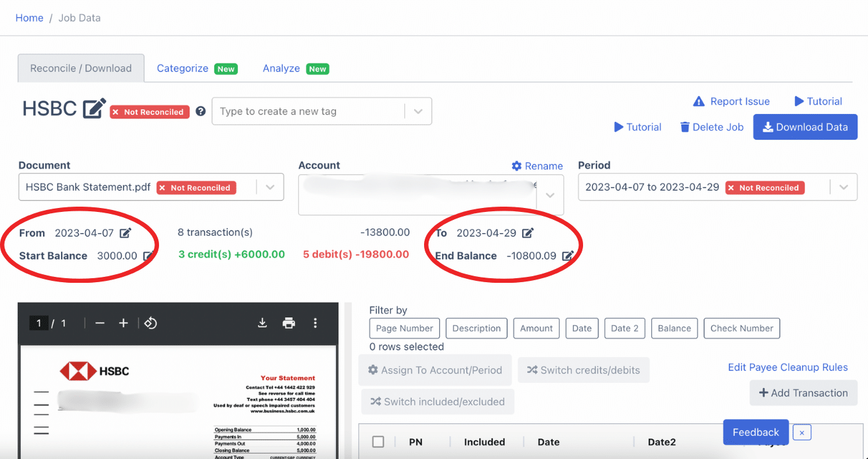Sort by PN column header

415,442
